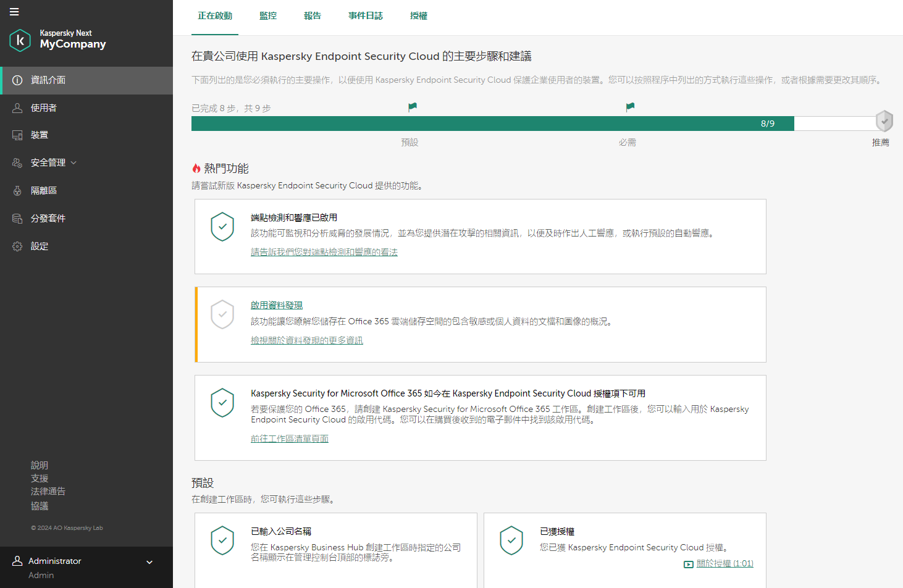Viewport: 903px width, 588px height.
Task: Open 協議 in the sidebar
Action: coord(40,506)
